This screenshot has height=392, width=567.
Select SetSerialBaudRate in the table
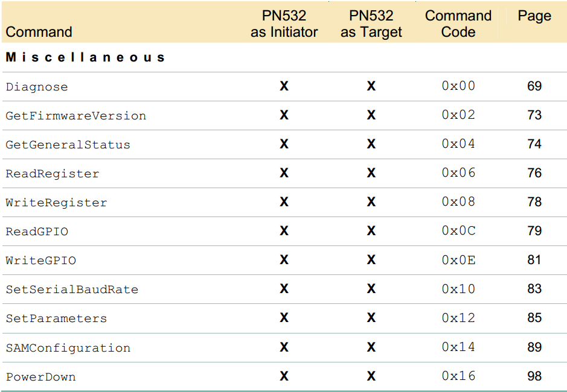coord(72,289)
